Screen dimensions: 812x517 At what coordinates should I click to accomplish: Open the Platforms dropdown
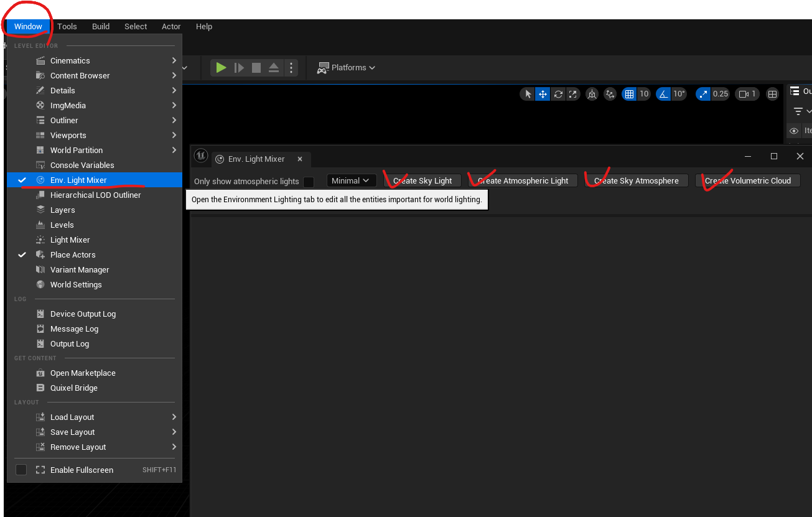pos(346,67)
